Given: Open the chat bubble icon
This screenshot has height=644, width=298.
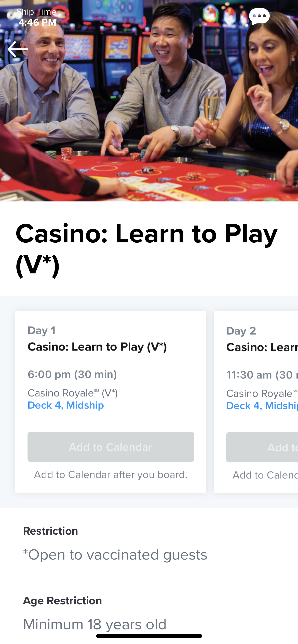Looking at the screenshot, I should pos(259,16).
